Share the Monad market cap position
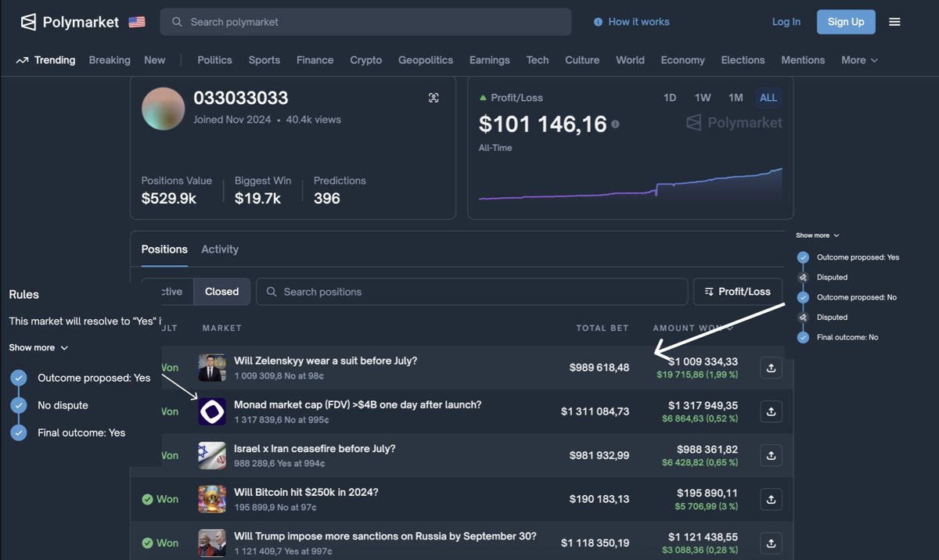Screen dimensions: 939x560 771,411
